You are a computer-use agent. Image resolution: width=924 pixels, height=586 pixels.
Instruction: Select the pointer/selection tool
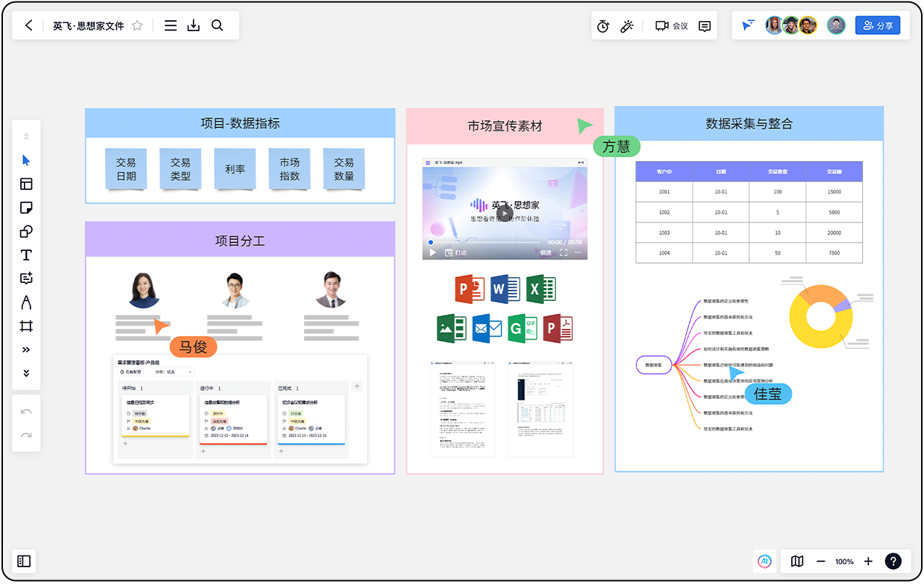(27, 160)
